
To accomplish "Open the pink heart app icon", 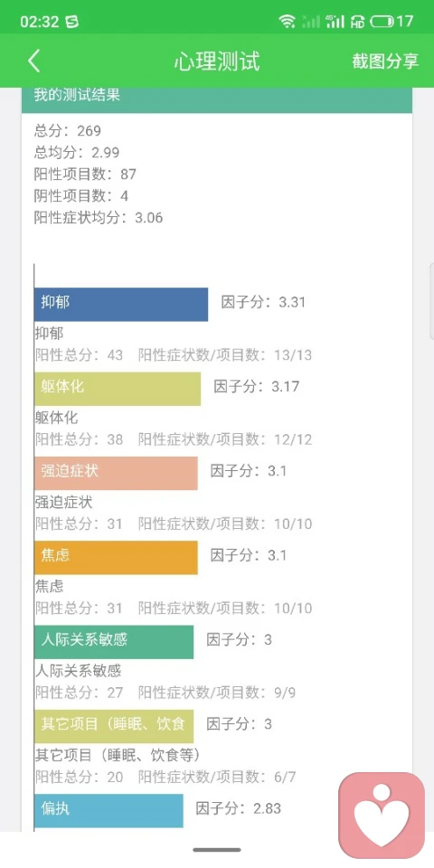I will 382,815.
